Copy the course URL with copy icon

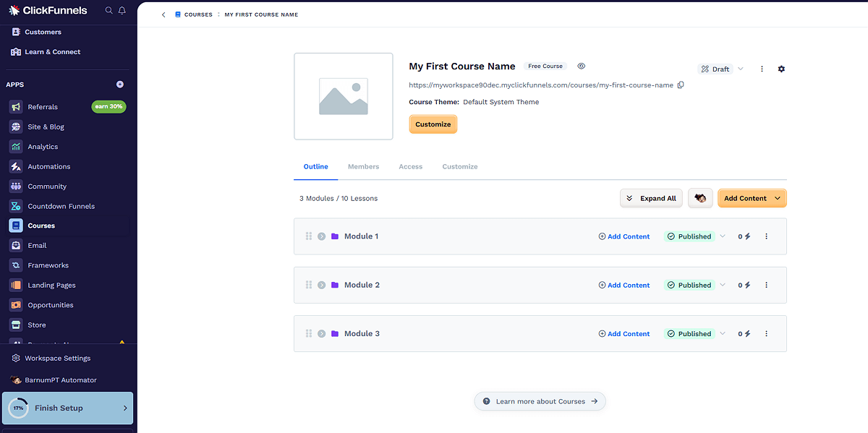[x=680, y=85]
